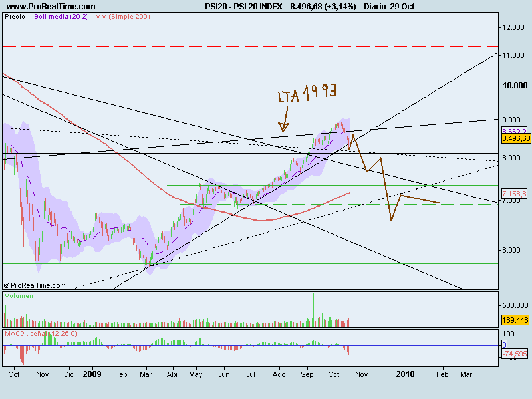Click the Ago month on time axis
532x399 pixels.
(x=279, y=375)
